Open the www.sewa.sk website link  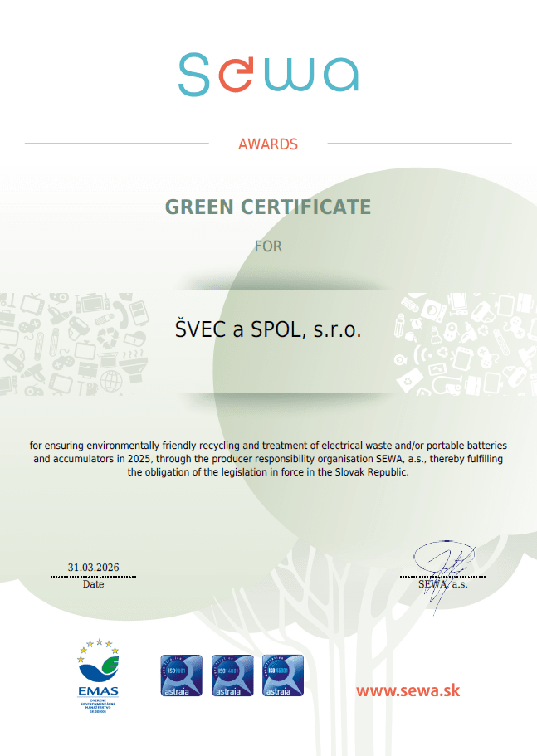point(408,690)
